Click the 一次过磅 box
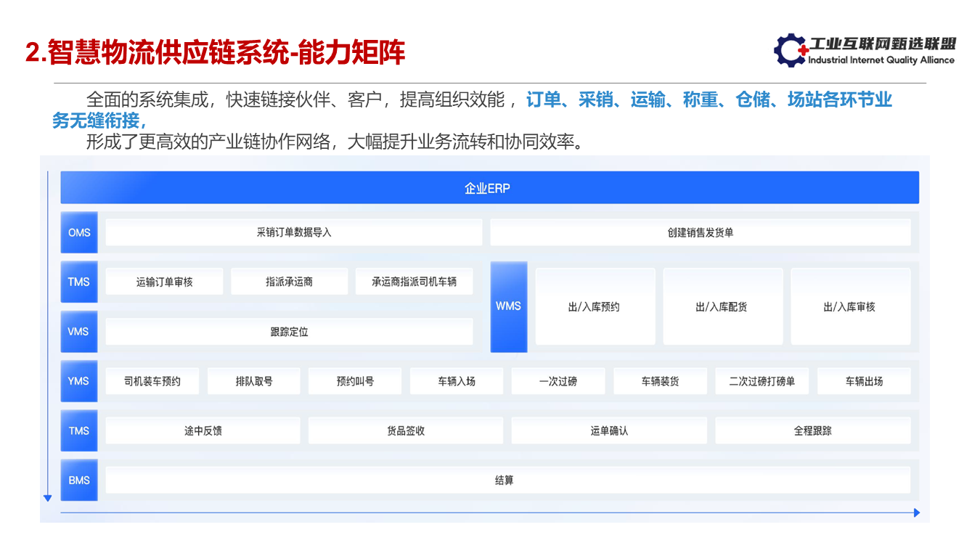This screenshot has width=980, height=551. coord(558,381)
